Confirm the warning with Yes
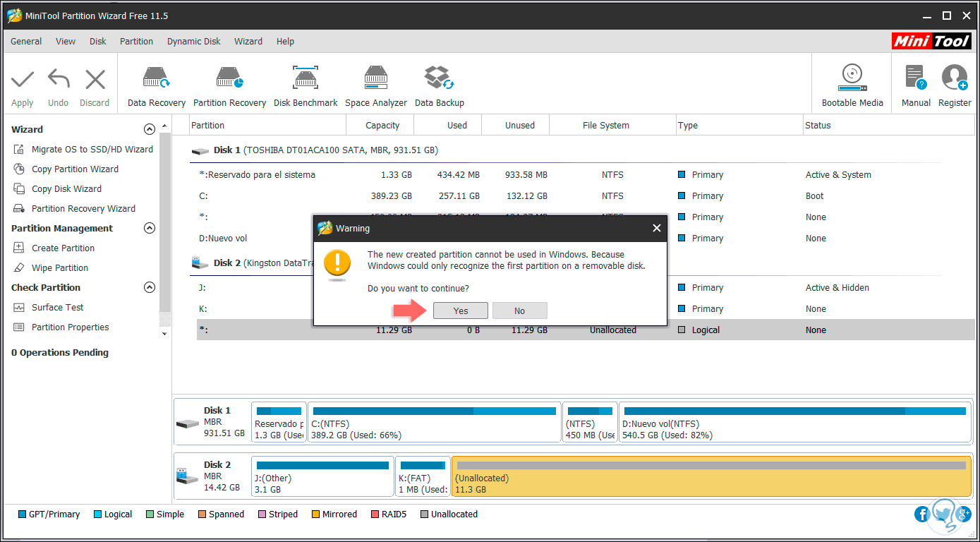This screenshot has height=542, width=980. (x=461, y=311)
